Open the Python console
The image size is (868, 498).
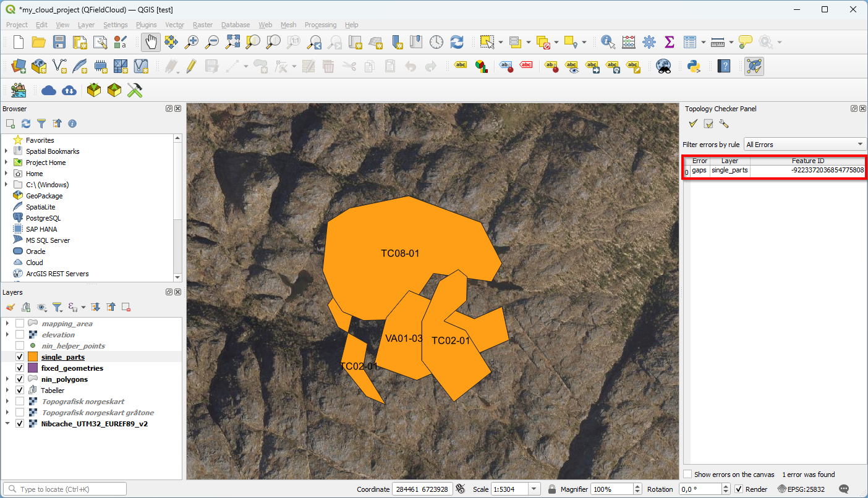point(694,66)
